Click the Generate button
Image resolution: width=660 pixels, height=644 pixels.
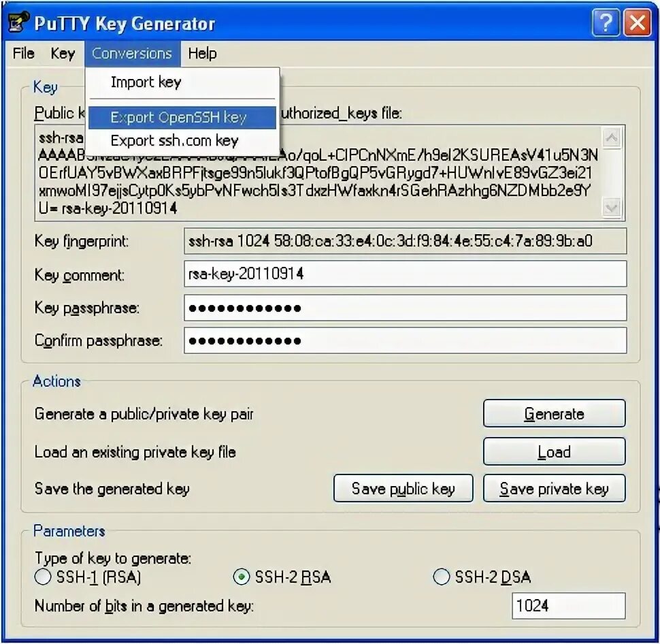point(554,413)
